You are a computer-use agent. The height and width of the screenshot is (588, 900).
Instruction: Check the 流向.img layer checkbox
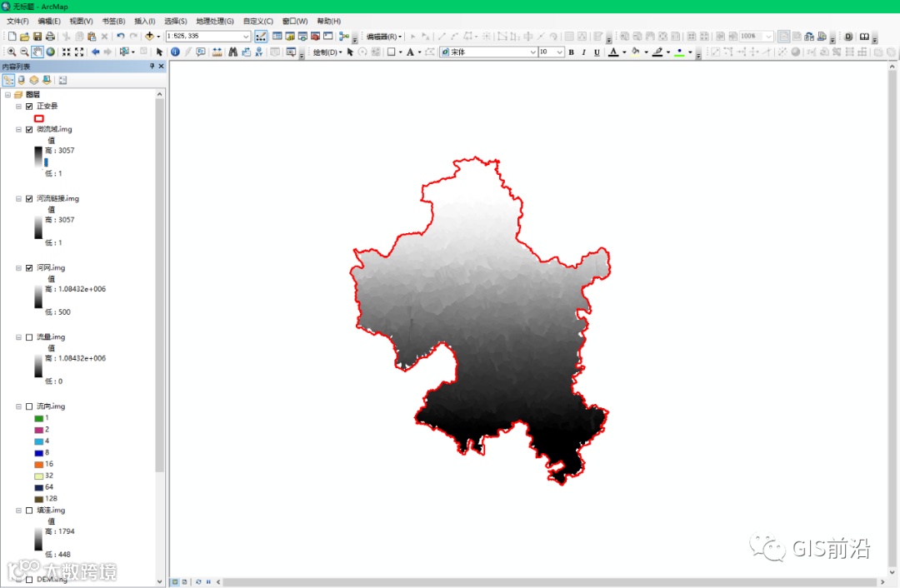pyautogui.click(x=29, y=406)
